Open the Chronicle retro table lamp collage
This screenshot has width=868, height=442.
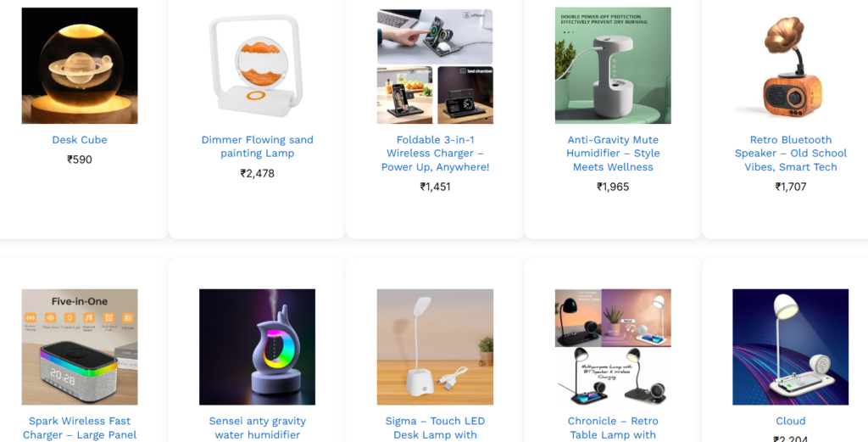coord(613,347)
